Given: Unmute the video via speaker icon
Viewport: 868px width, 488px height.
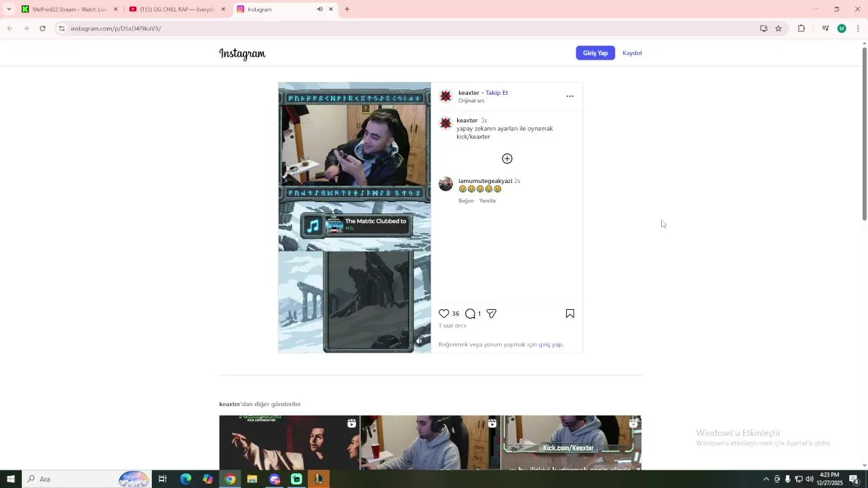Looking at the screenshot, I should [x=419, y=341].
